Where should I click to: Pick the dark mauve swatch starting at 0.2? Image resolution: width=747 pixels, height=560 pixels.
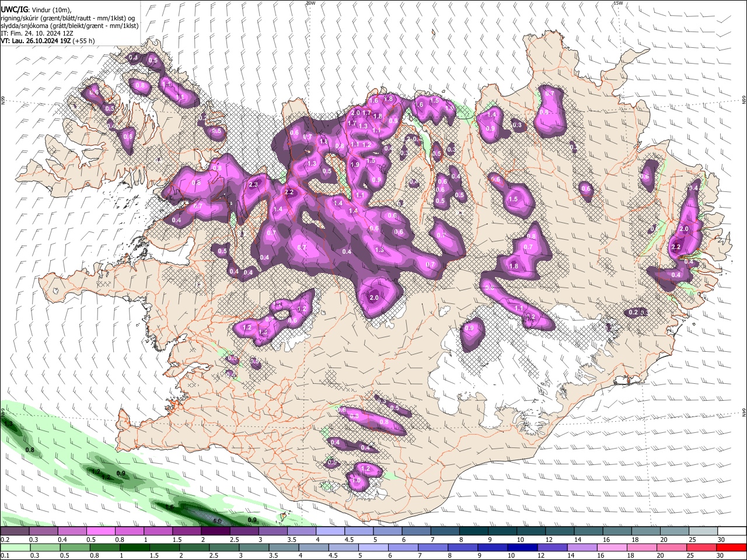(15, 531)
